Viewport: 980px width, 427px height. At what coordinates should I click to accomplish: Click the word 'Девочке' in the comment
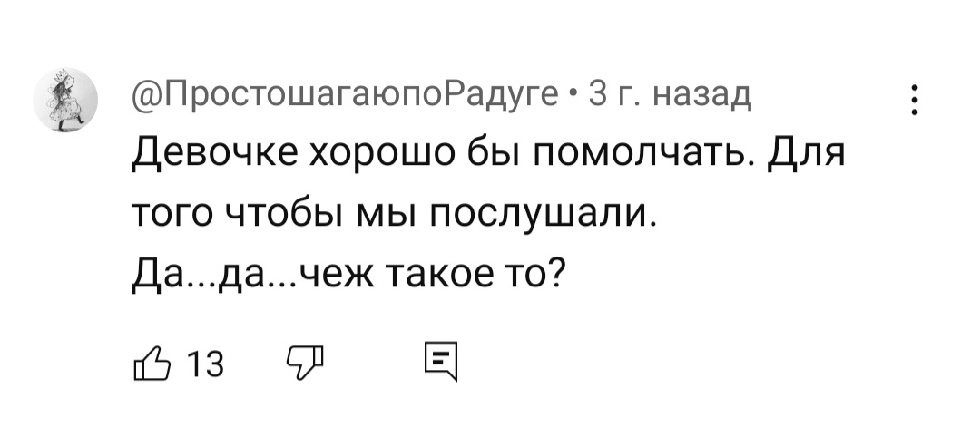point(217,153)
